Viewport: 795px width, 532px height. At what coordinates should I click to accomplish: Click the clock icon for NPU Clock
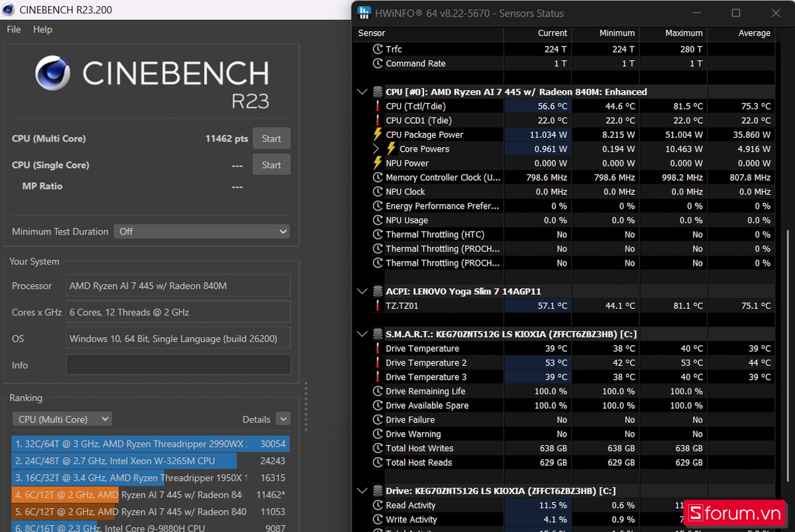click(378, 191)
